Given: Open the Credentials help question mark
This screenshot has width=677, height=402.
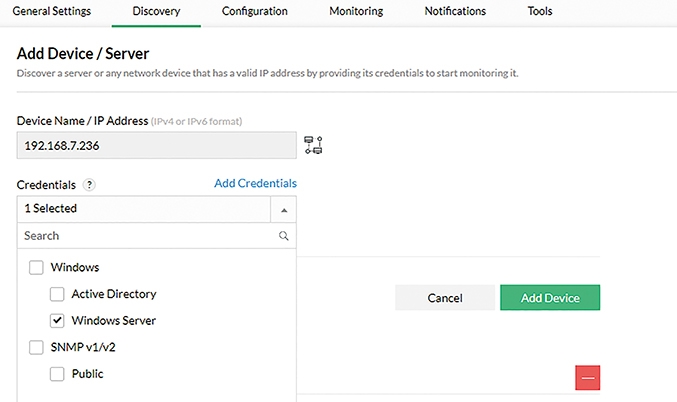Looking at the screenshot, I should (89, 185).
